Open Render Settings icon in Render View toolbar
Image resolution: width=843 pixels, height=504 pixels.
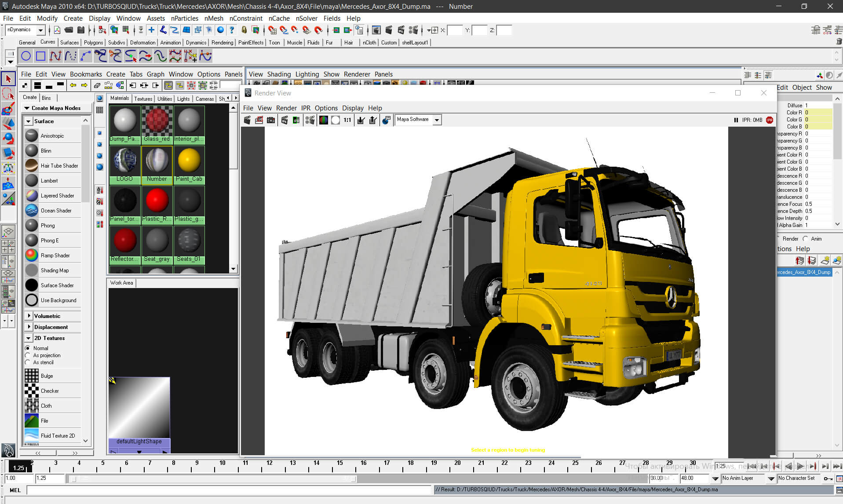coord(310,120)
